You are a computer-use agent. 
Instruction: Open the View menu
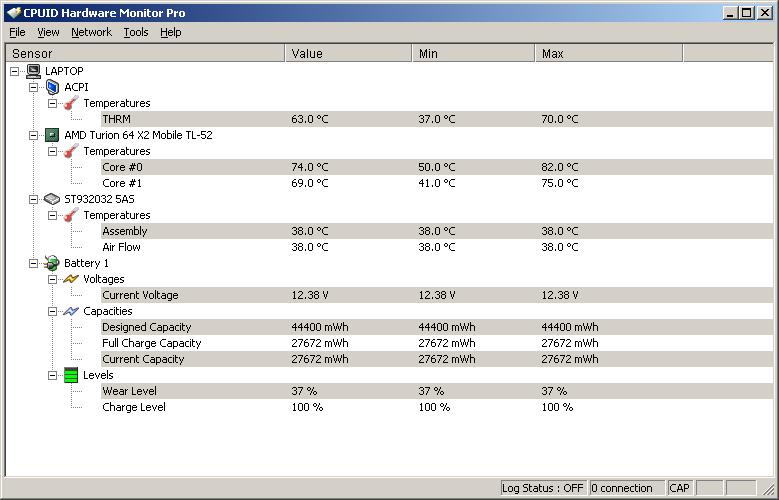click(48, 32)
